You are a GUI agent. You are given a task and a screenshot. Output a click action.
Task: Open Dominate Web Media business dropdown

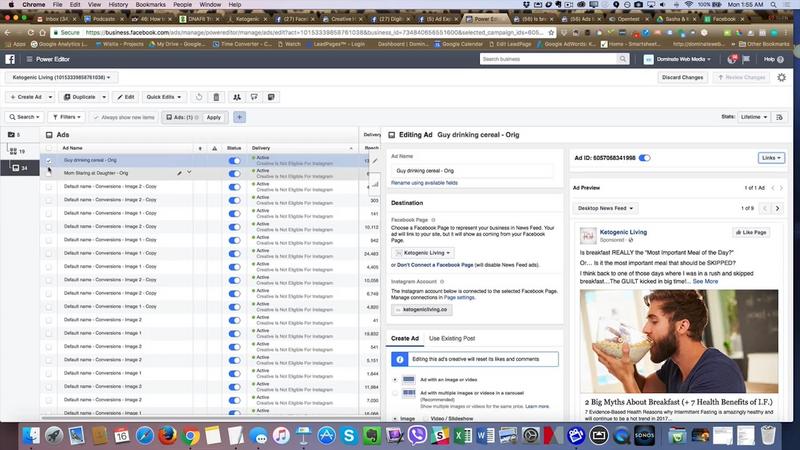coord(677,59)
